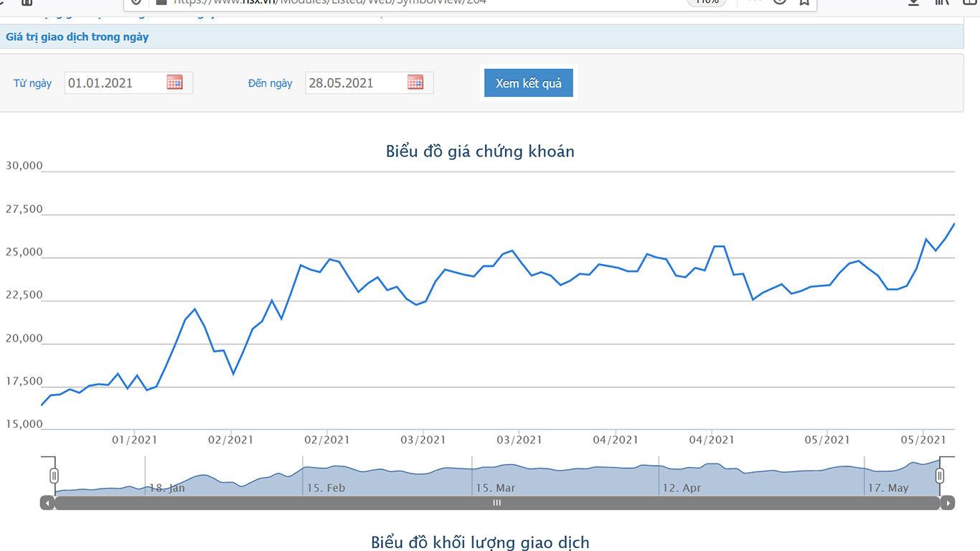Viewport: 980px width, 551px height.
Task: Click the 15. Feb navigator marker
Action: tap(326, 488)
